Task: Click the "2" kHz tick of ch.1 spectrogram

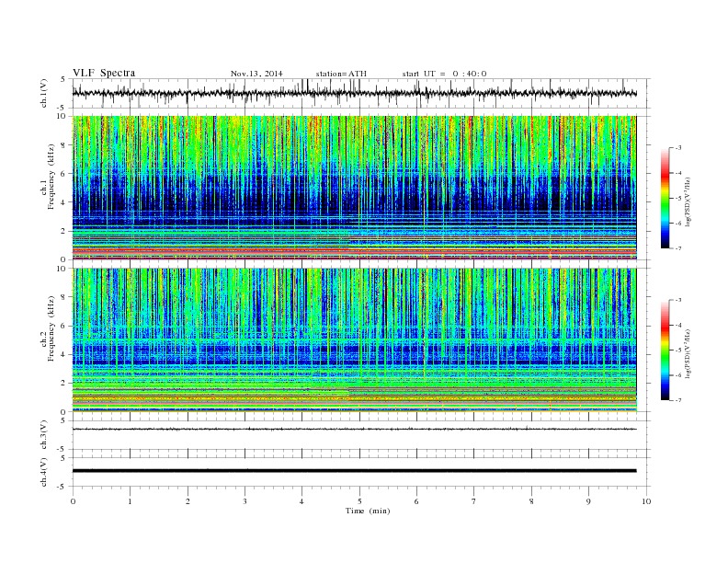Action: pos(64,231)
